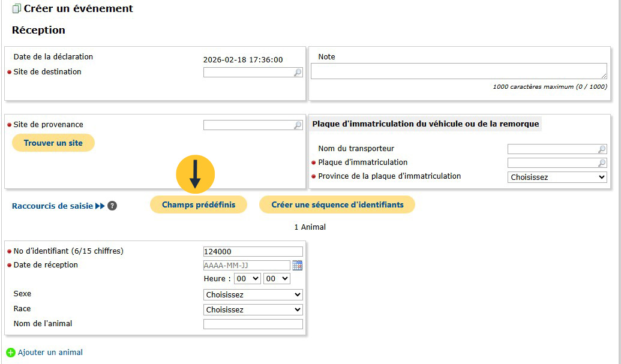Click the magnifier in Site de destination field
621x364 pixels.
coord(298,73)
